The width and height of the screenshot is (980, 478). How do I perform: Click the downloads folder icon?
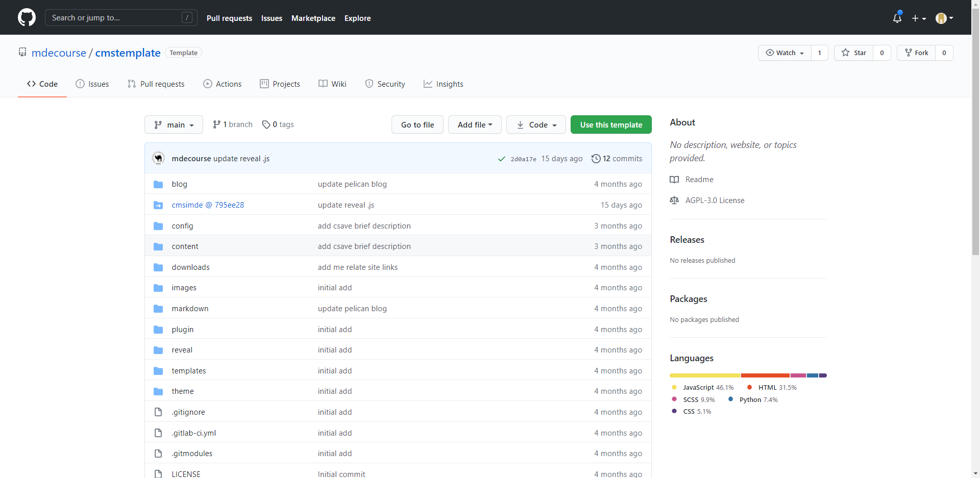pos(158,267)
